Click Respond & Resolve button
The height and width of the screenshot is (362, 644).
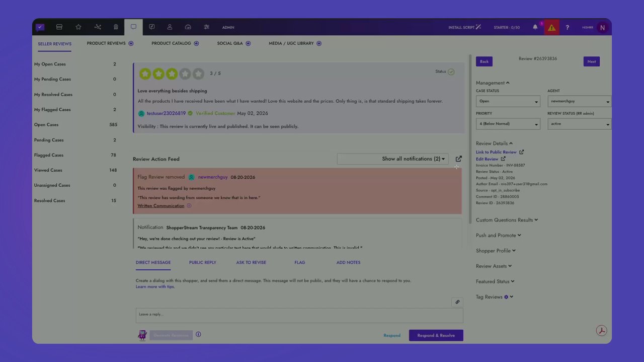coord(436,335)
